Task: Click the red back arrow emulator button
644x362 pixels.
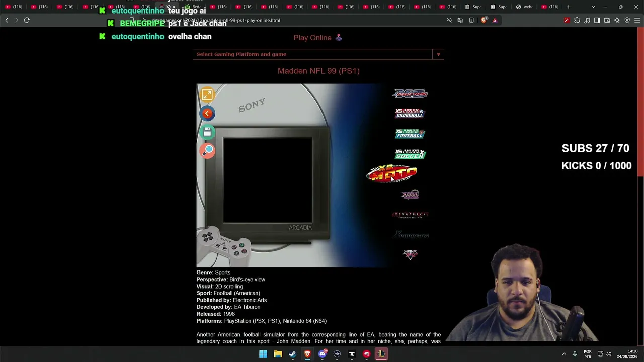Action: tap(207, 113)
